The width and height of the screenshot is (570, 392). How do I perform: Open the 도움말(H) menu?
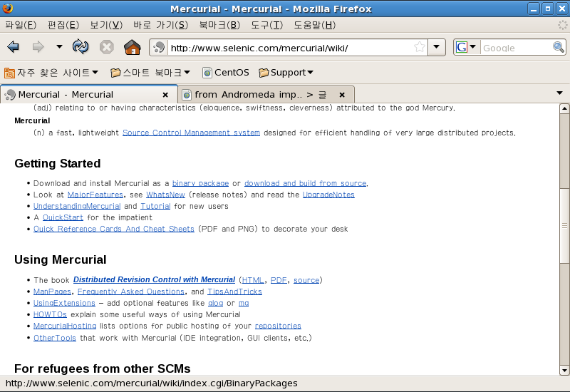point(314,25)
